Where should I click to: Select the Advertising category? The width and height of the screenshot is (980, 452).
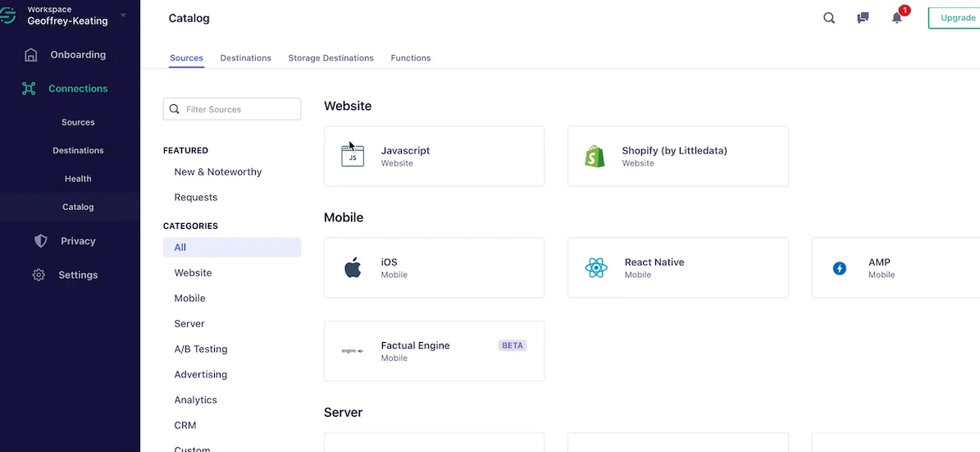click(x=201, y=374)
